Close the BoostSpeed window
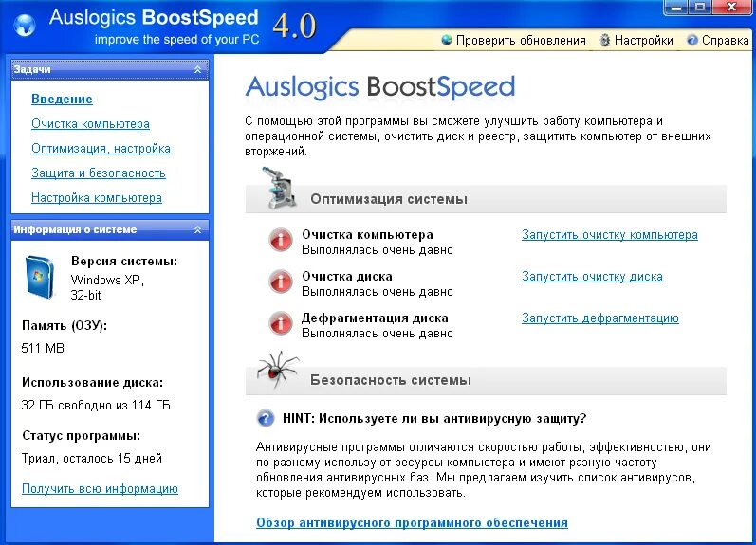Viewport: 756px width, 545px height. pyautogui.click(x=732, y=8)
